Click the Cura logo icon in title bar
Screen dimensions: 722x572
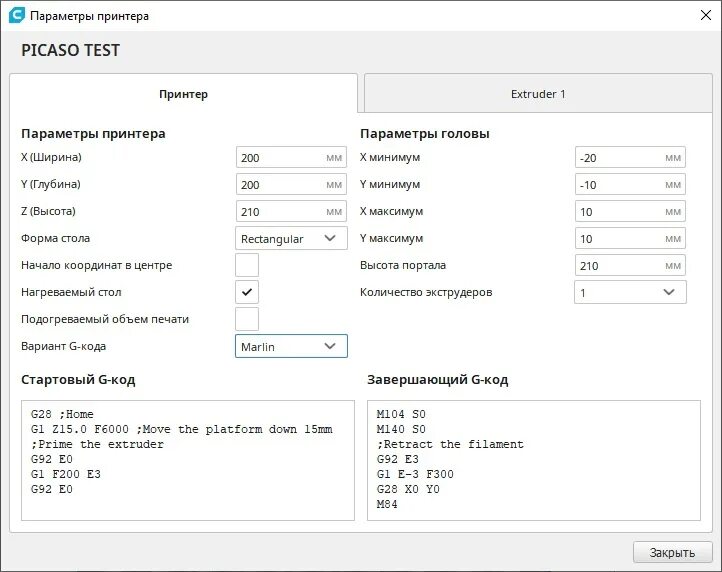tap(17, 15)
